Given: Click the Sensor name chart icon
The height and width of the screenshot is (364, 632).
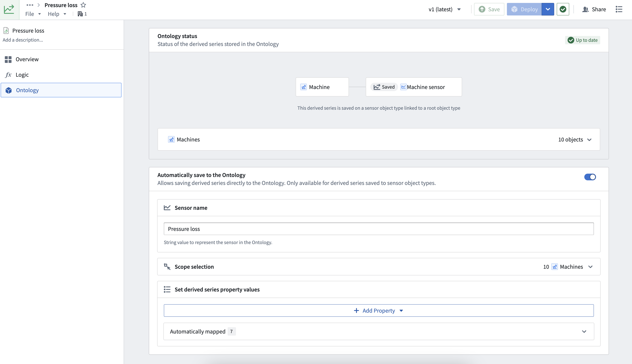Looking at the screenshot, I should point(167,208).
